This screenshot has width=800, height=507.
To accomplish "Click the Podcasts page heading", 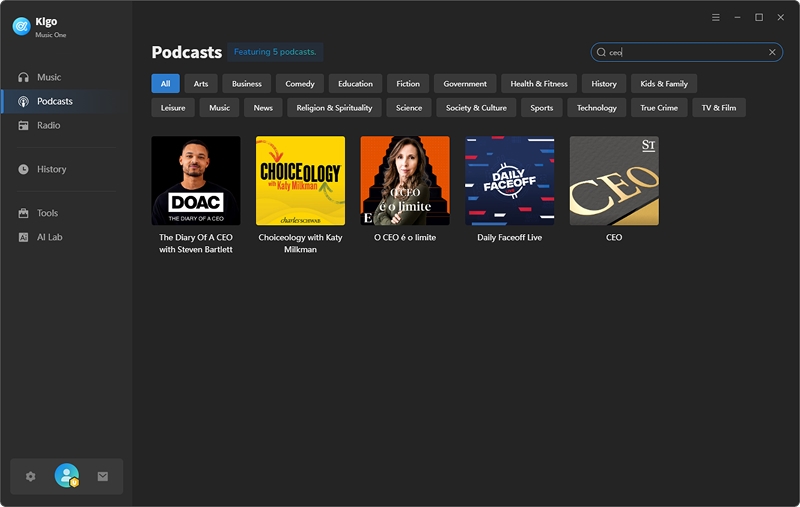I will 187,52.
